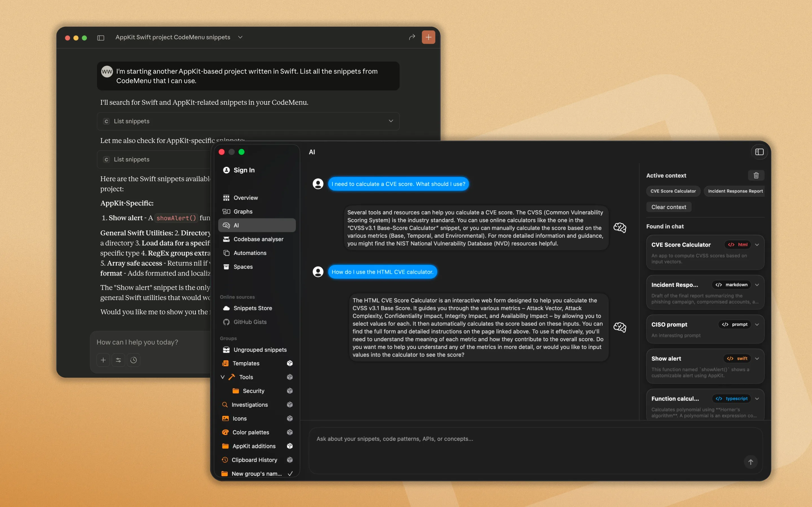The image size is (812, 507).
Task: Click the send arrow in the prompt box
Action: click(x=751, y=462)
